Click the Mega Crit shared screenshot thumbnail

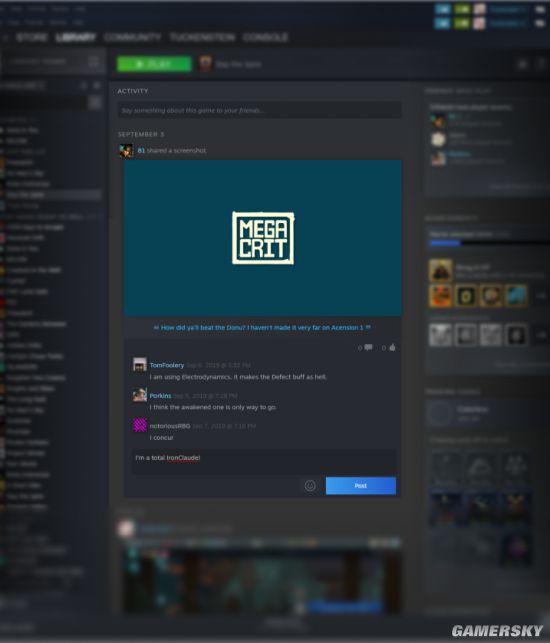click(262, 238)
